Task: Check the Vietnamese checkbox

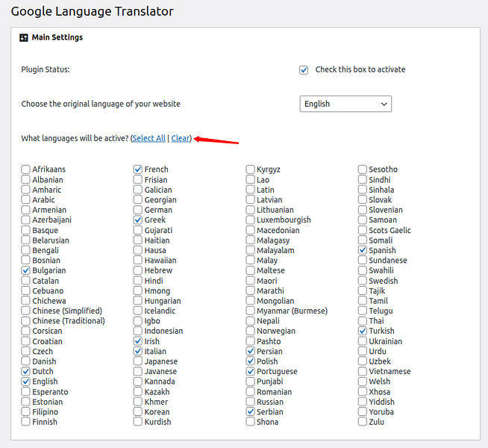Action: click(x=362, y=371)
